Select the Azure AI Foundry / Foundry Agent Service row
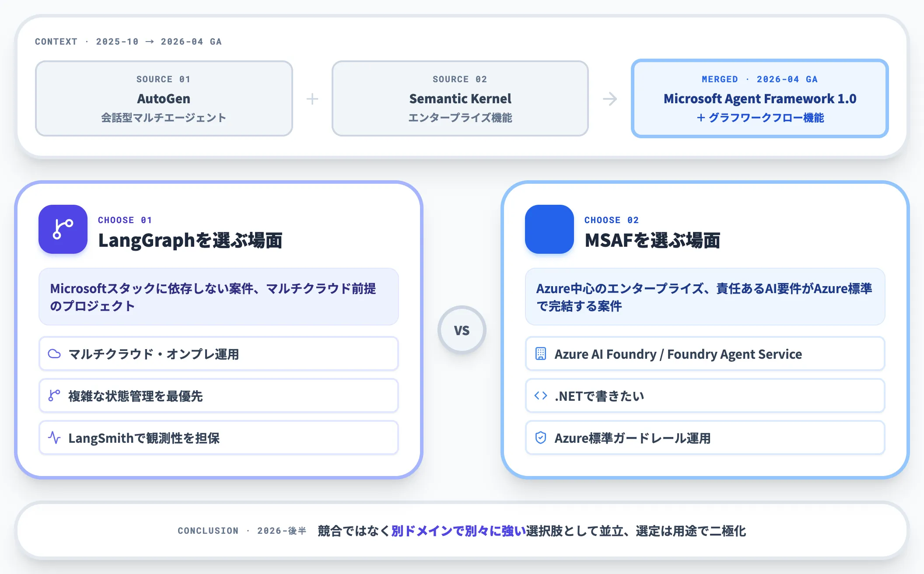Image resolution: width=924 pixels, height=574 pixels. coord(705,353)
